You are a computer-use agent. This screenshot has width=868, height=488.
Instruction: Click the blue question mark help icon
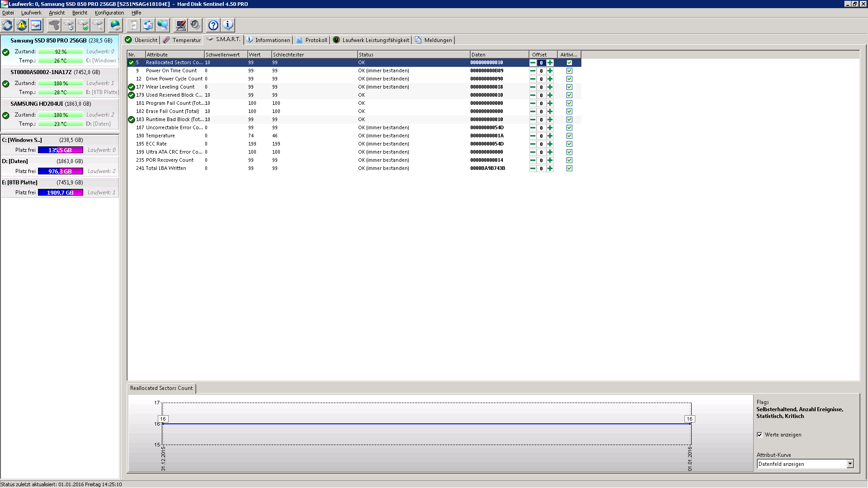[x=213, y=25]
